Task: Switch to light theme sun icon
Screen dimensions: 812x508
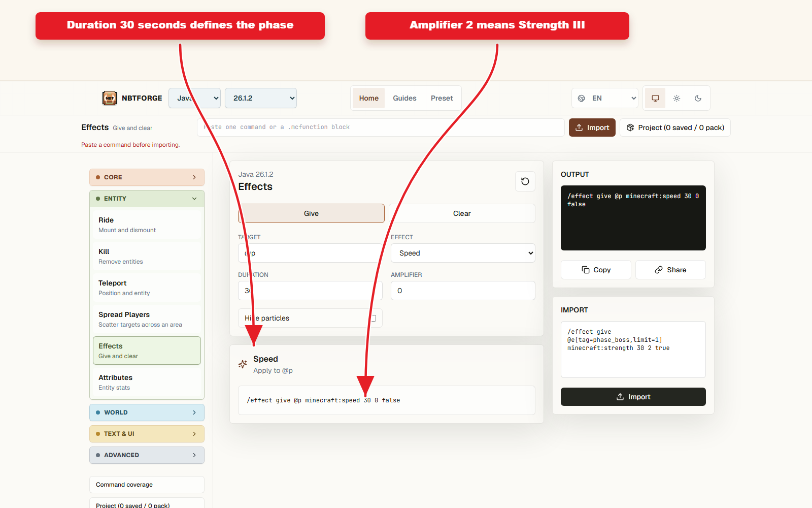Action: 676,98
